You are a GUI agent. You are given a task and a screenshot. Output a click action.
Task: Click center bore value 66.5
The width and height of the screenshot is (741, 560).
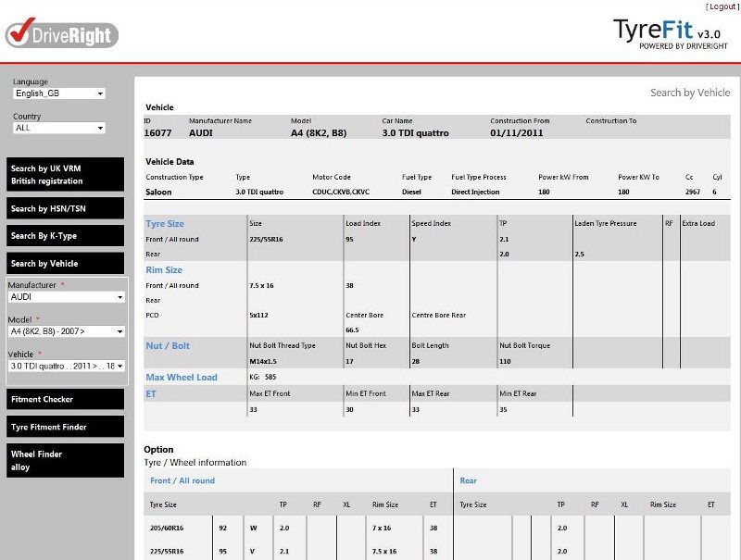coord(352,330)
